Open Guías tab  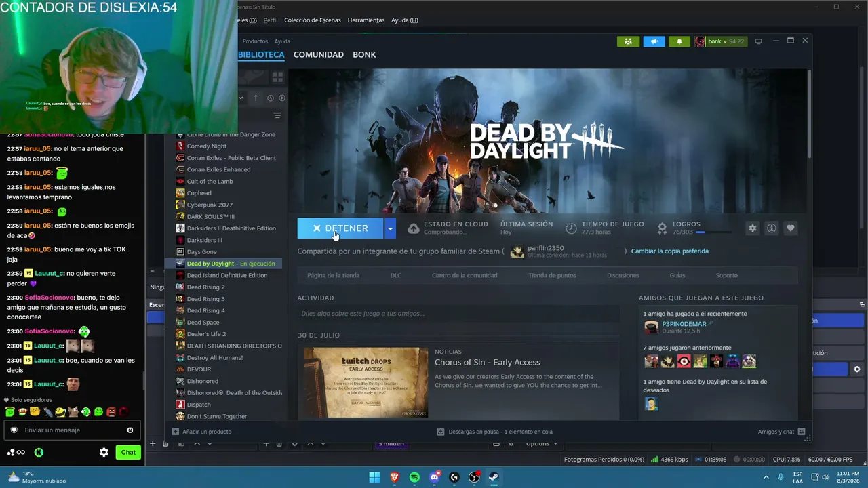click(x=677, y=275)
